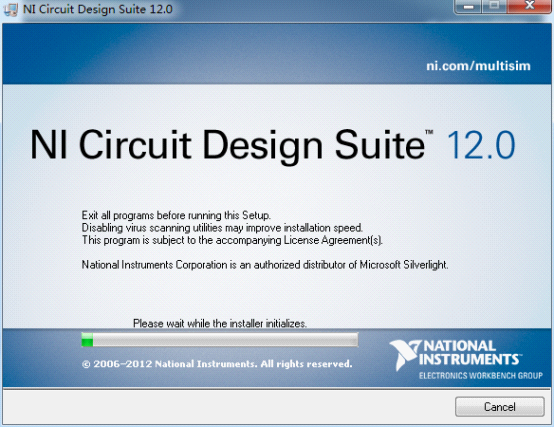Screen dimensions: 554x427
Task: Click the installer icon in title bar
Action: 11,9
